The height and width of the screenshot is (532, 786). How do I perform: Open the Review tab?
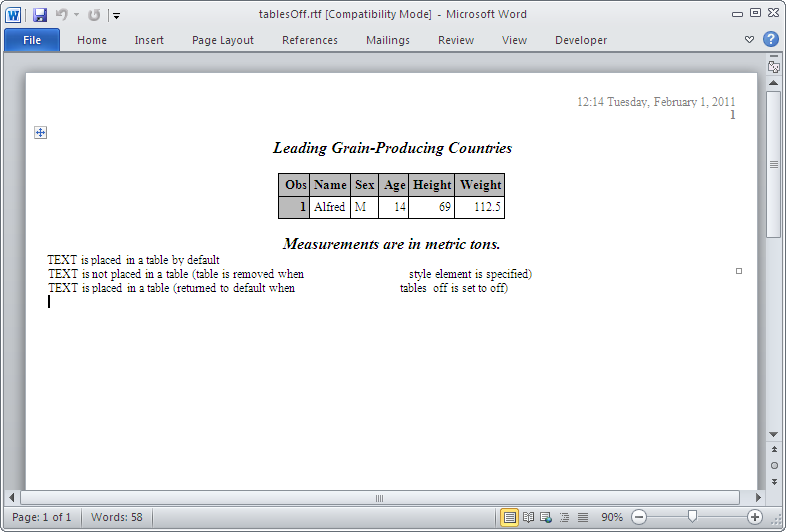coord(456,40)
